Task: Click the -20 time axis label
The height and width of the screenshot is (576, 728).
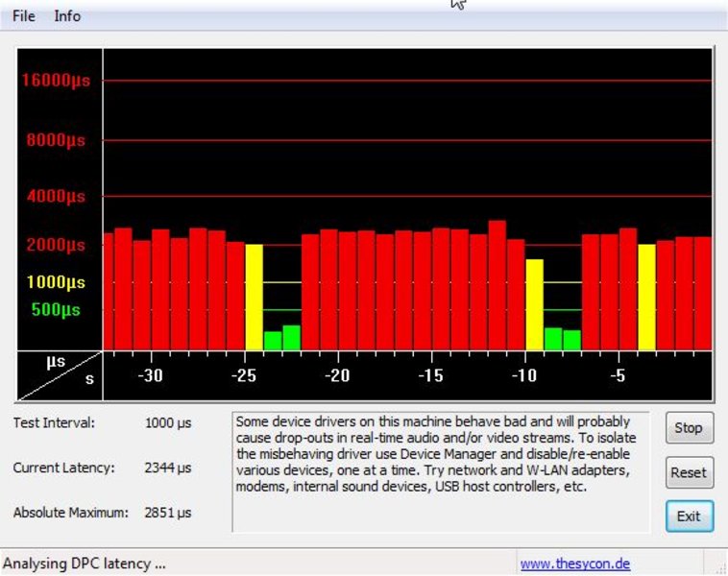Action: point(337,375)
